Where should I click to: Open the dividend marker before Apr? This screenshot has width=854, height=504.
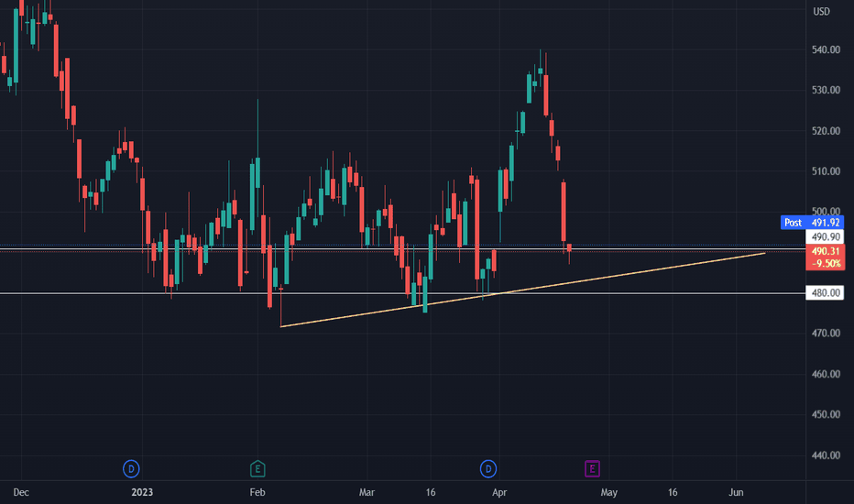coord(488,468)
